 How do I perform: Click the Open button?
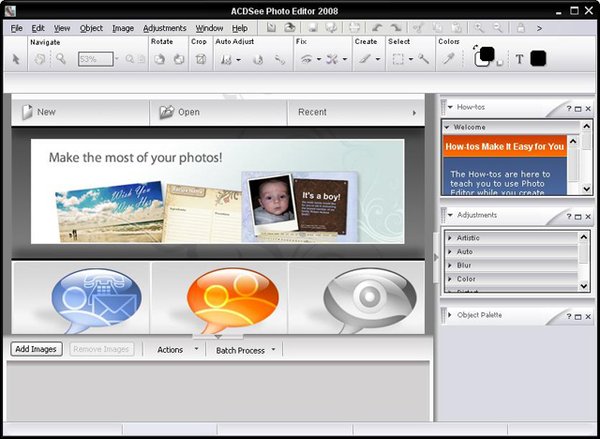pos(180,112)
